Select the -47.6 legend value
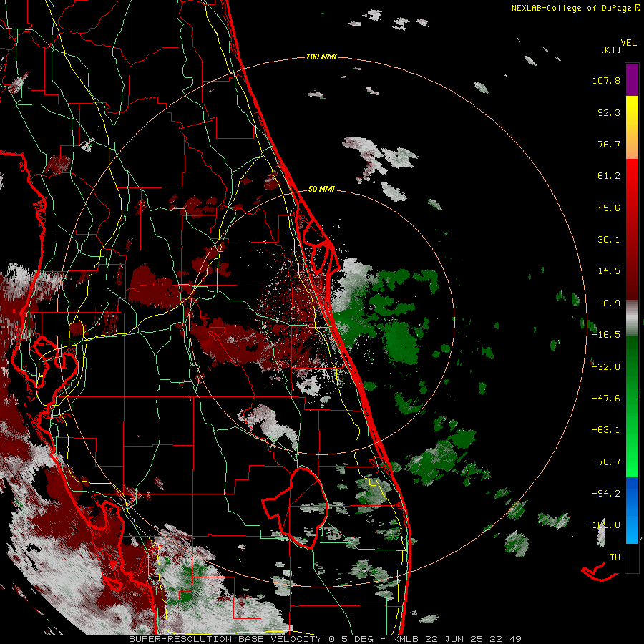 pyautogui.click(x=606, y=399)
